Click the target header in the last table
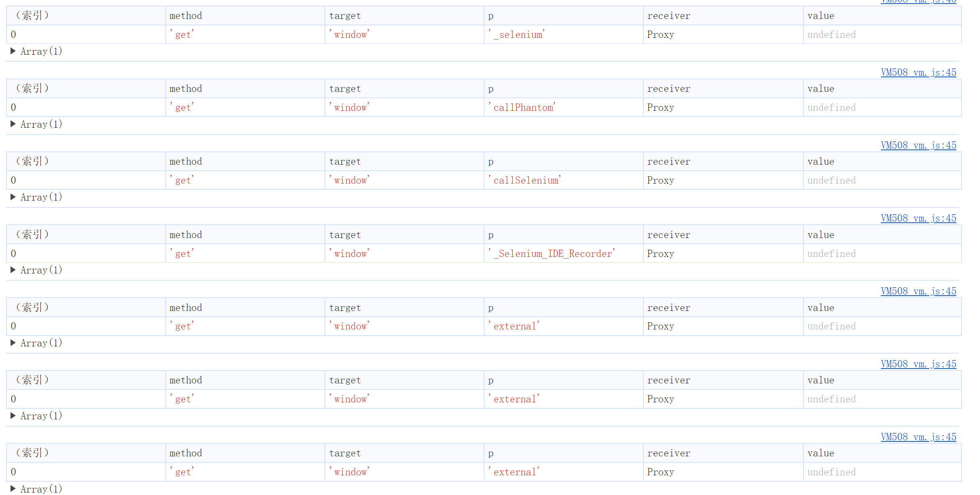This screenshot has width=980, height=495. pyautogui.click(x=345, y=453)
